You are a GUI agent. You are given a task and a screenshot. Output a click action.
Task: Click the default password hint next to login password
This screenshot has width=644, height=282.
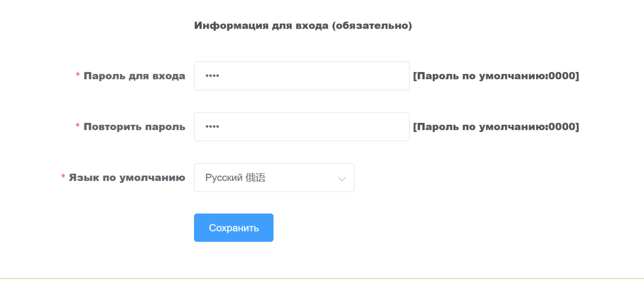click(x=496, y=76)
